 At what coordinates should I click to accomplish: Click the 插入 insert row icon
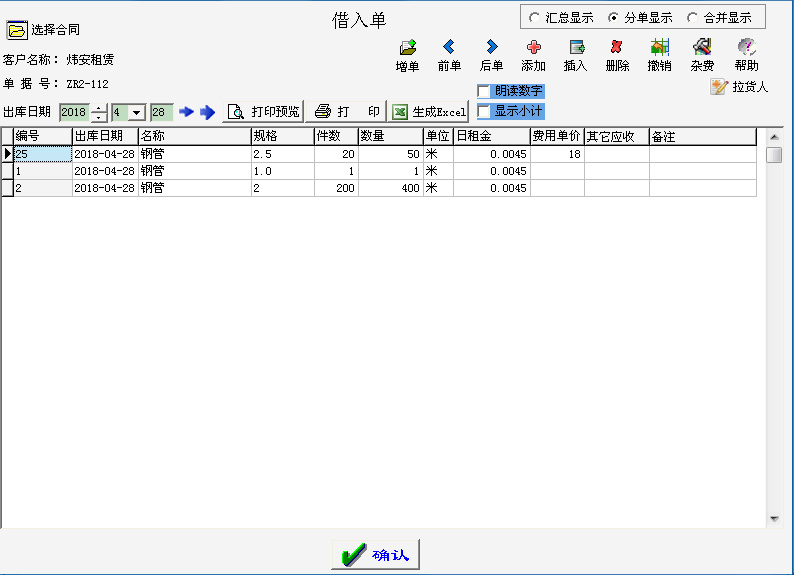coord(576,47)
